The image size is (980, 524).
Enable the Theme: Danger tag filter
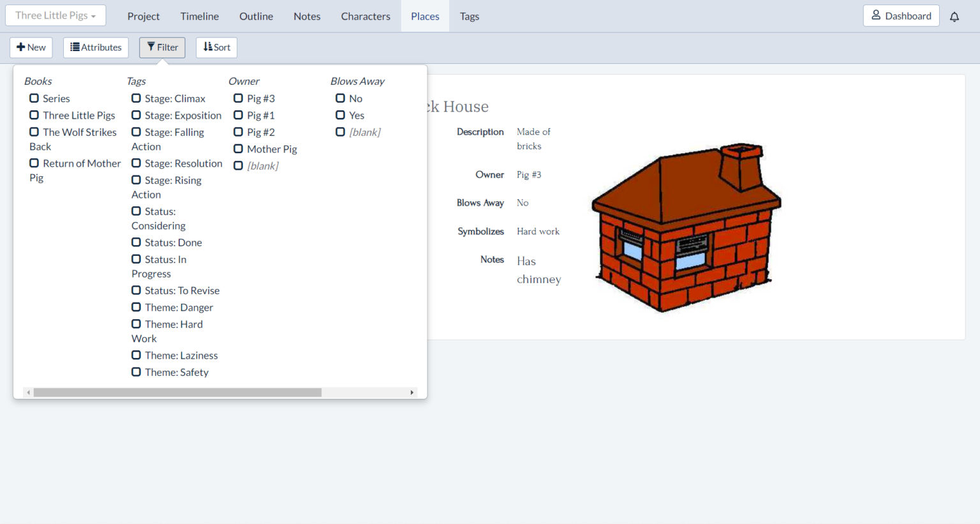(x=136, y=307)
